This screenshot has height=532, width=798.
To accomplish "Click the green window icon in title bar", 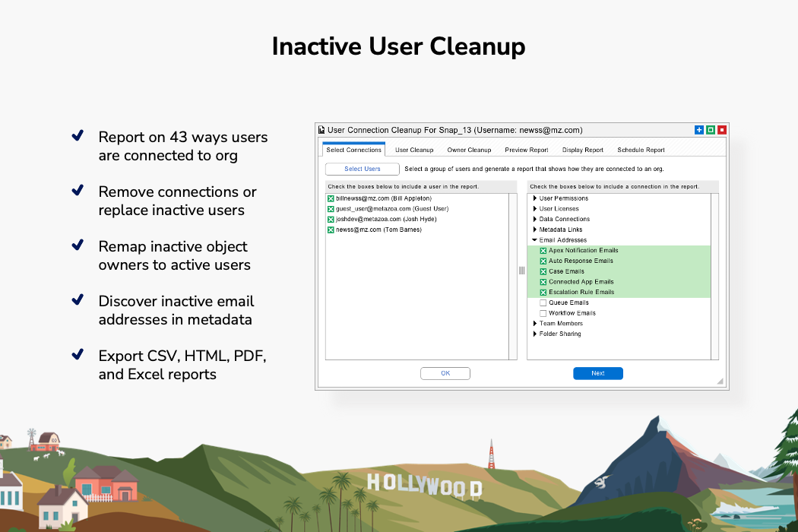I will [710, 130].
